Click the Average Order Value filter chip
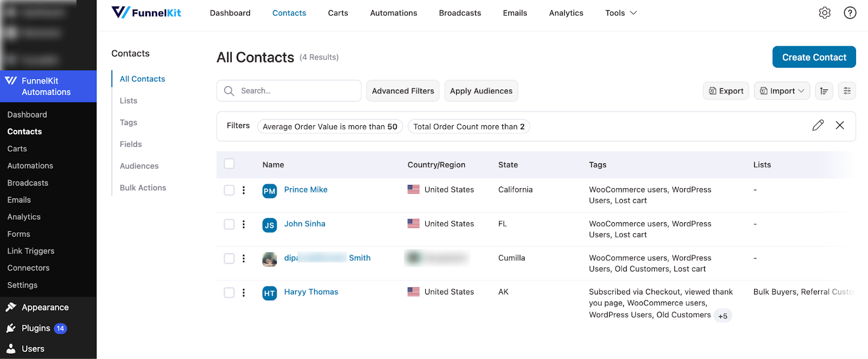This screenshot has height=359, width=868. pos(330,127)
